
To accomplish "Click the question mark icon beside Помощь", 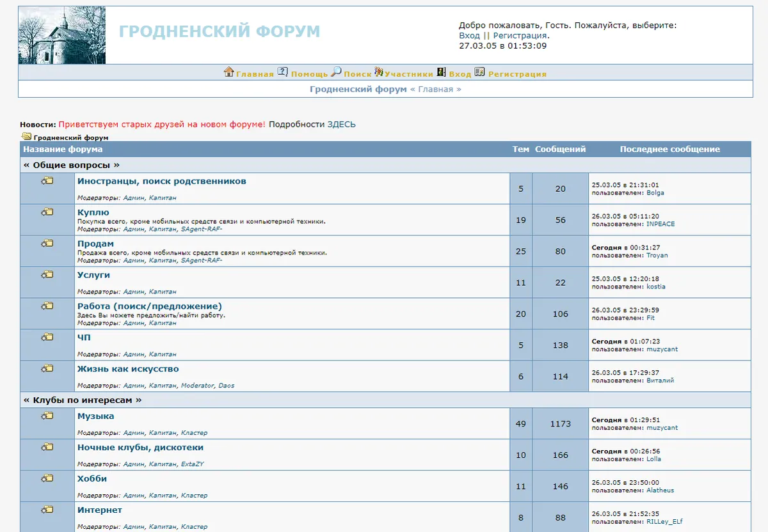I will tap(284, 73).
